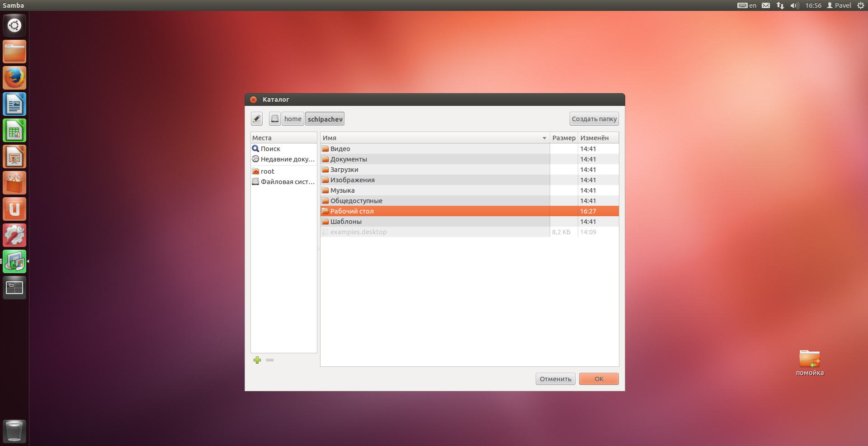Viewport: 868px width, 446px height.
Task: Click the Музыка folder icon
Action: coord(325,190)
